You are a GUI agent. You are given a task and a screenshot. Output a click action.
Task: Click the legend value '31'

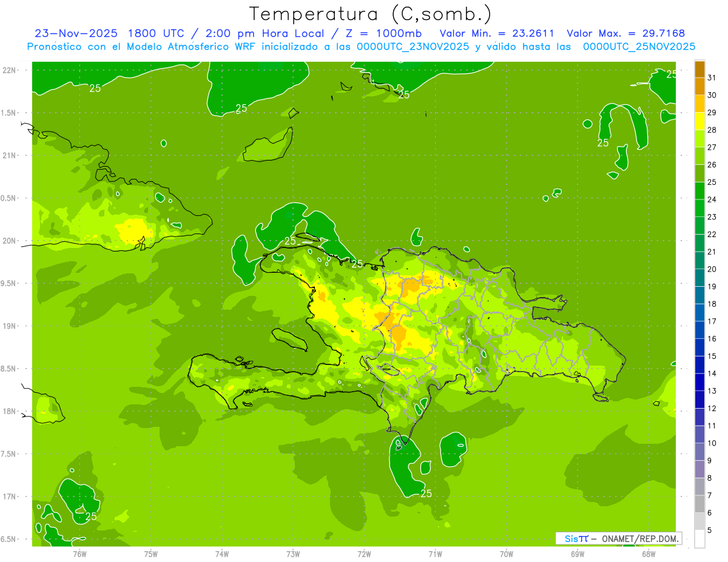pos(712,78)
